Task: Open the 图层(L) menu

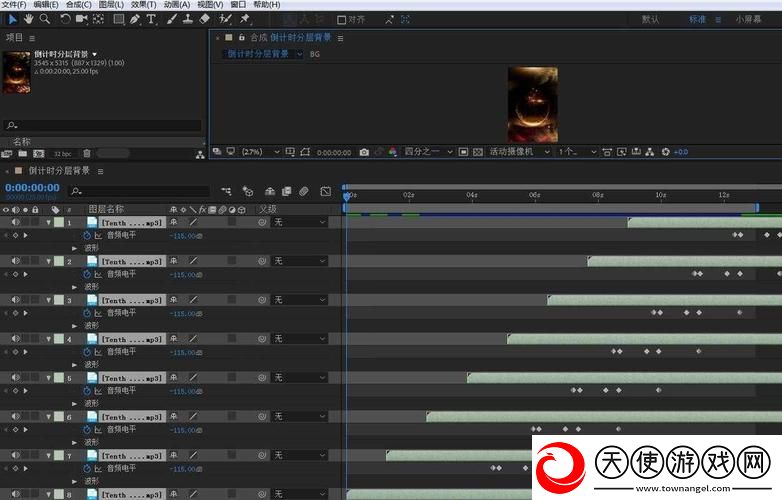Action: pos(111,4)
